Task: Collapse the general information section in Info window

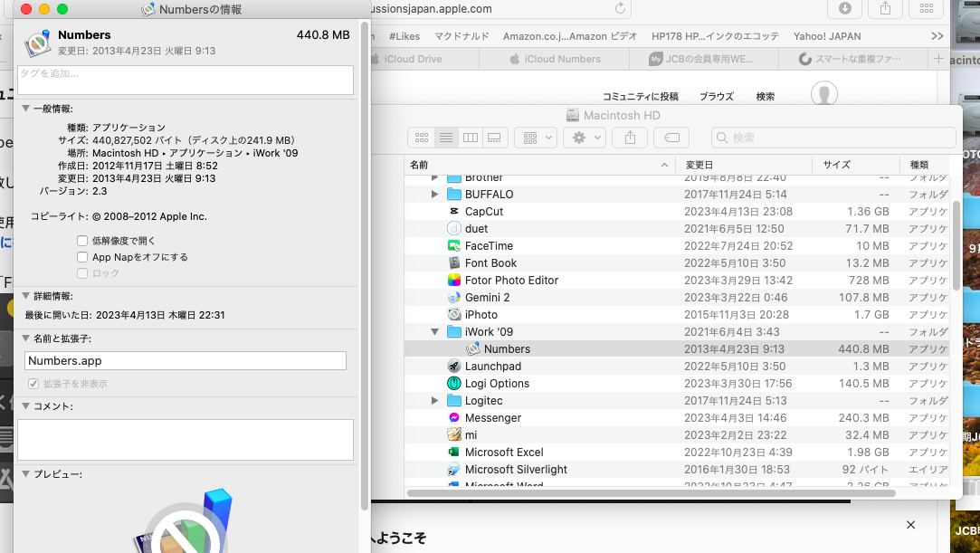Action: tap(25, 109)
